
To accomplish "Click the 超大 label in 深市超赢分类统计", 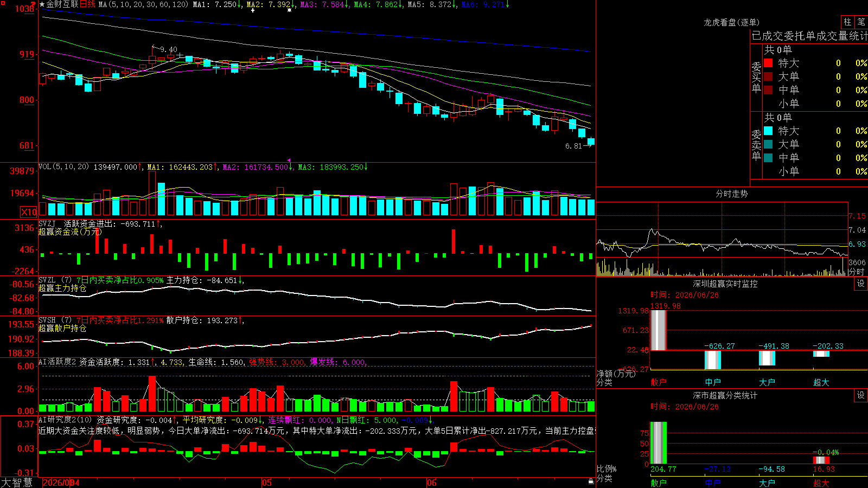I will (821, 483).
